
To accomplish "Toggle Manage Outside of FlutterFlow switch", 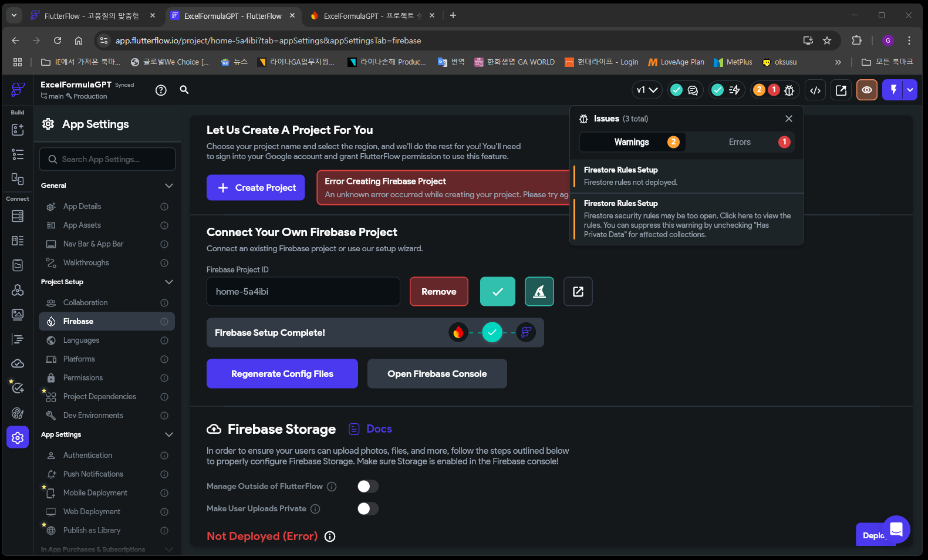I will tap(368, 487).
